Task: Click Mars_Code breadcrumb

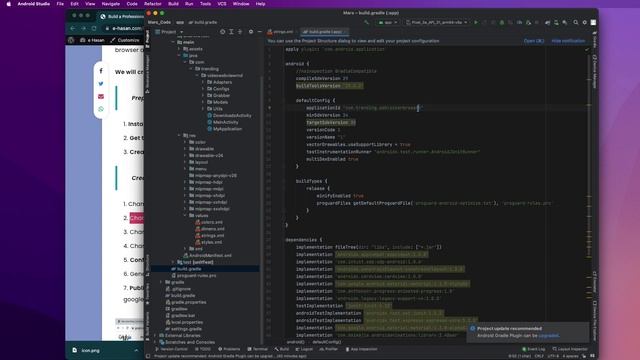Action: tap(159, 22)
